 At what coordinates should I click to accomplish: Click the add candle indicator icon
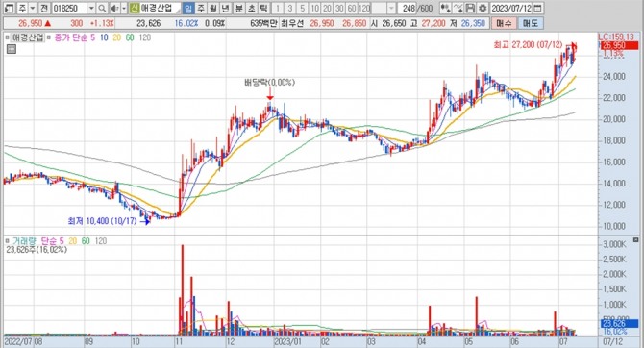445,8
